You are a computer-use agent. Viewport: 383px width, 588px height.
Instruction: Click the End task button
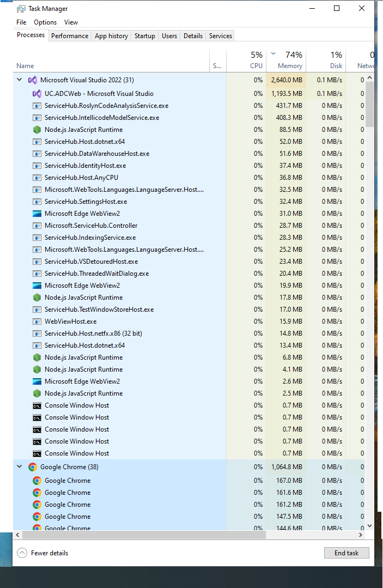pyautogui.click(x=346, y=553)
